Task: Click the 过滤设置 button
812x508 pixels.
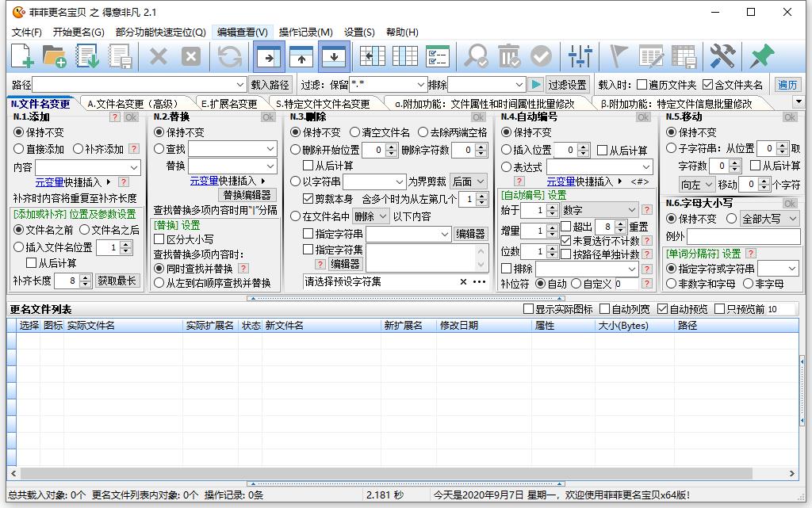Action: [x=568, y=85]
